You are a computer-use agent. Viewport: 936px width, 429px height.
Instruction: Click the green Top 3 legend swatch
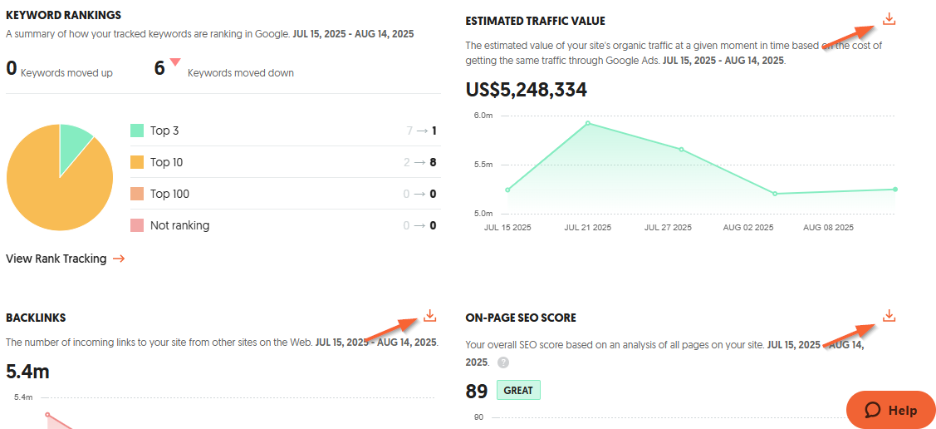[x=137, y=131]
